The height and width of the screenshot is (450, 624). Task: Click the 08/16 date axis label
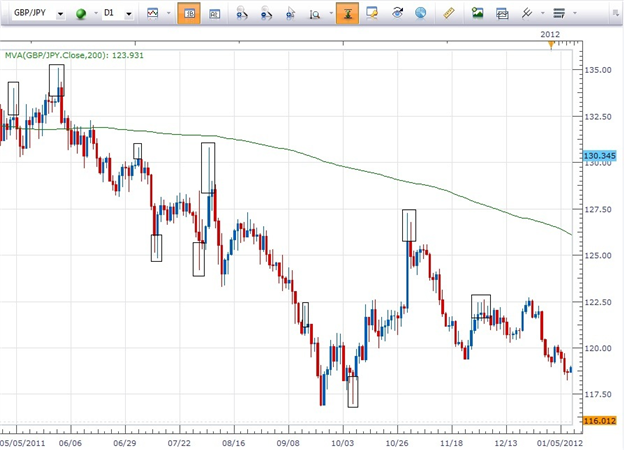(x=234, y=443)
